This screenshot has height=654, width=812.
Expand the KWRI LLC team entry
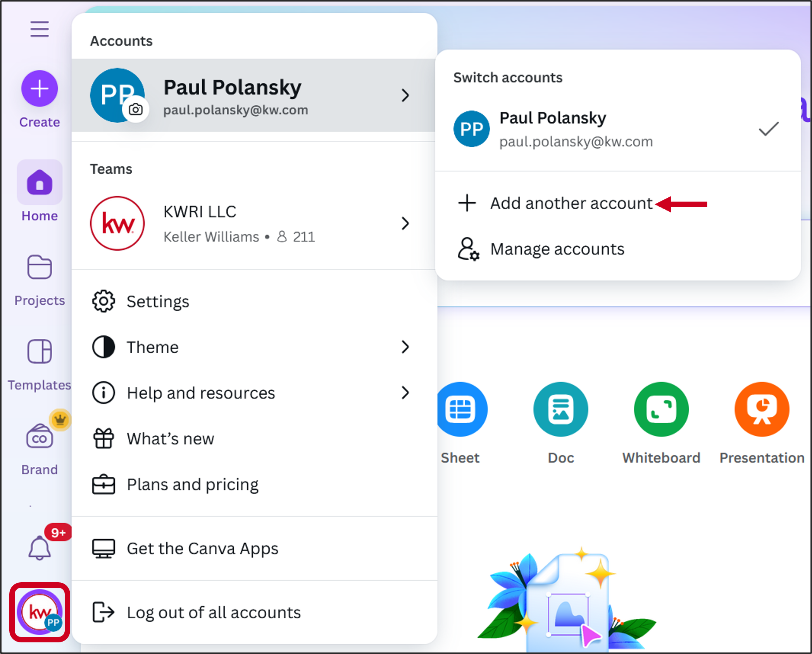click(x=405, y=223)
